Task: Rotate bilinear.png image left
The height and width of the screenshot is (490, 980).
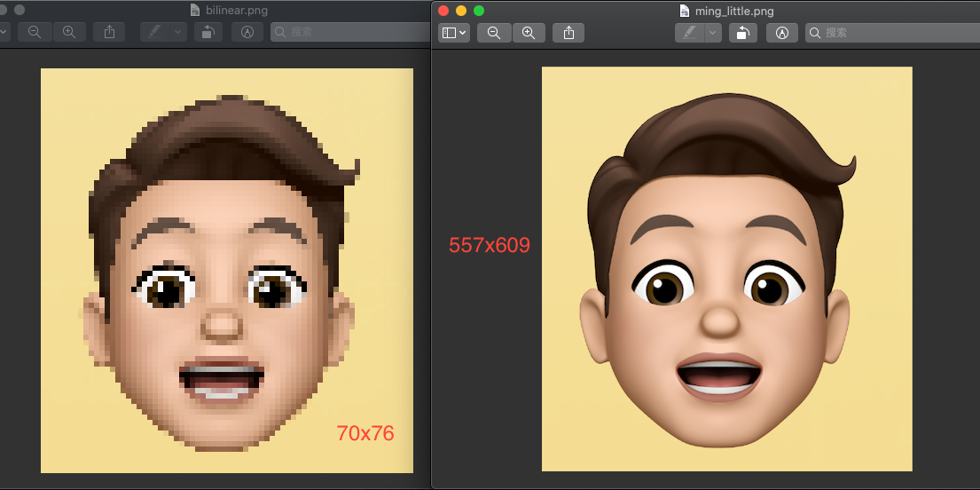Action: tap(208, 32)
